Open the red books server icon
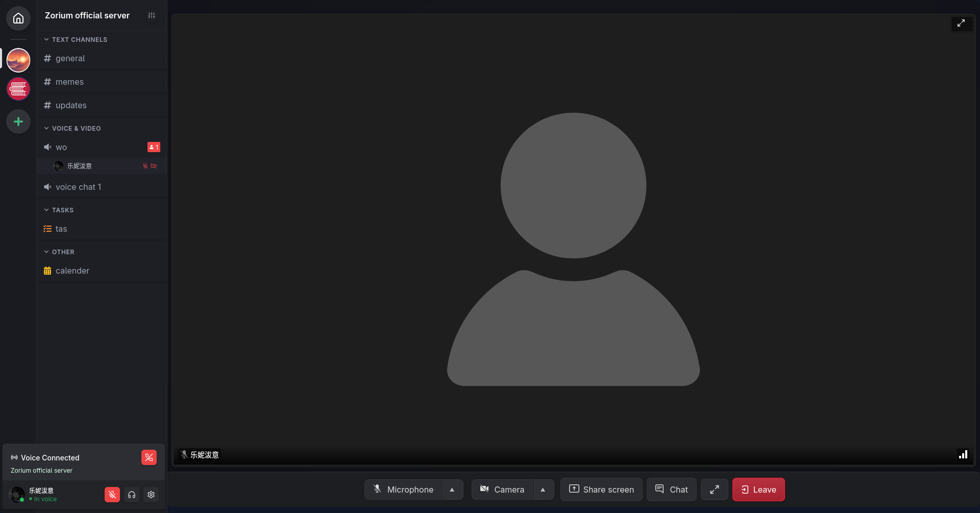The width and height of the screenshot is (980, 513). tap(18, 89)
